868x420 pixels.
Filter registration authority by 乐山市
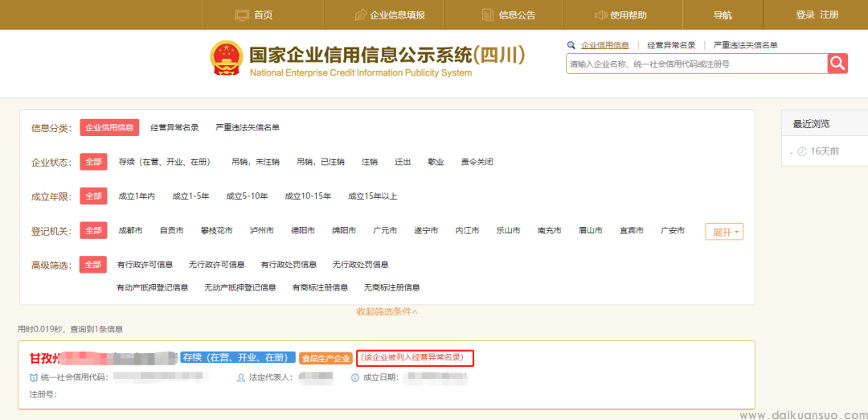(x=508, y=230)
